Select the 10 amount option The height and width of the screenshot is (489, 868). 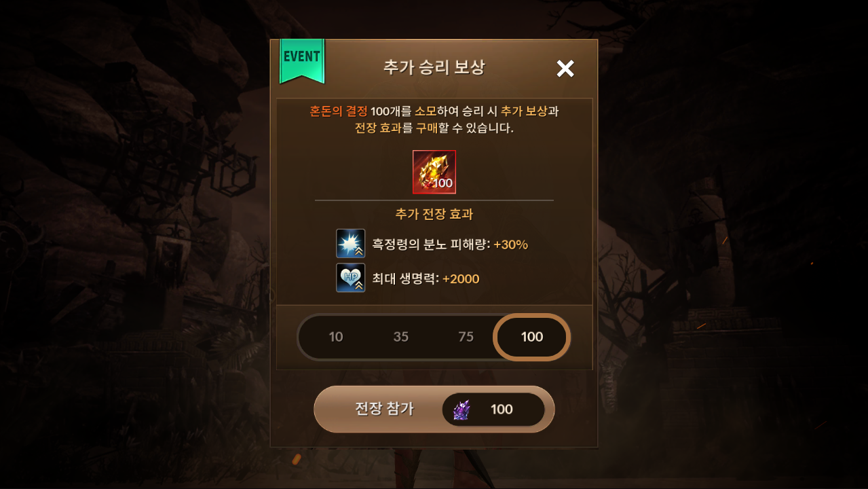[x=336, y=337]
